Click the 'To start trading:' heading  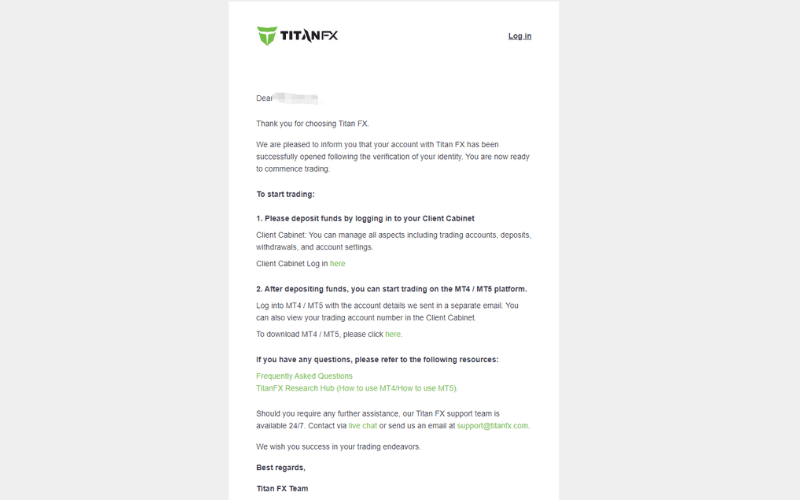(285, 194)
